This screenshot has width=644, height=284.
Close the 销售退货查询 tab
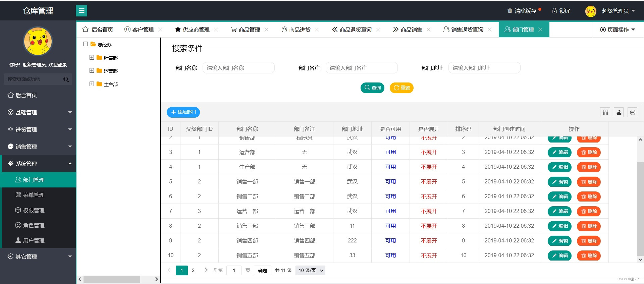tap(490, 30)
